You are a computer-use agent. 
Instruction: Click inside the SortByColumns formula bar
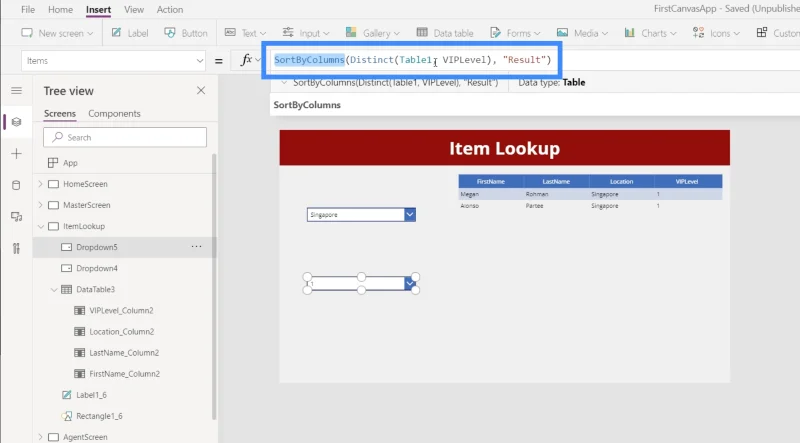click(412, 60)
